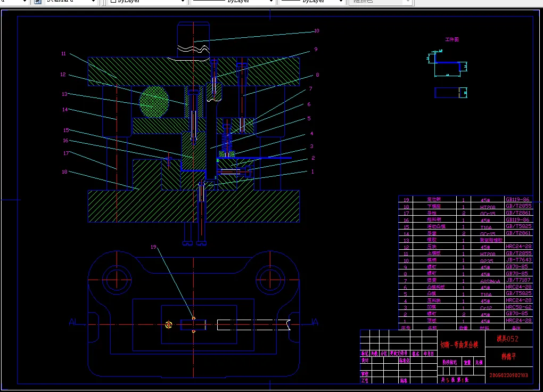Click T10A material in row 15
This screenshot has height=392, width=543.
click(x=486, y=227)
